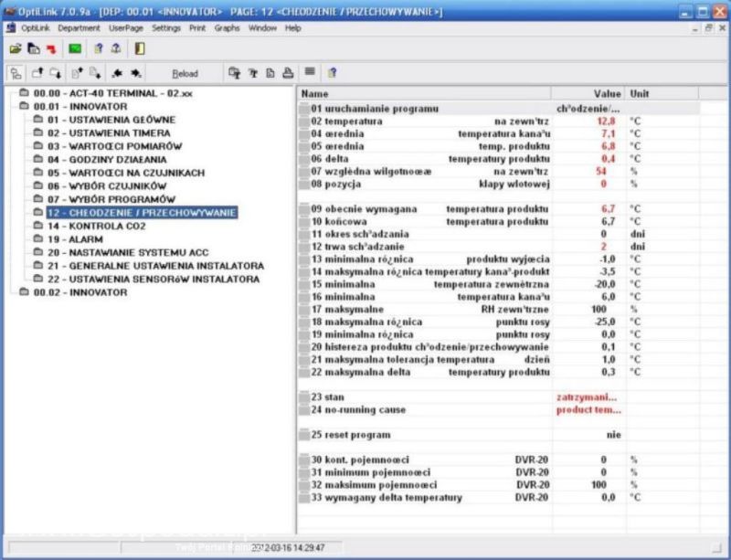Viewport: 731px width, 560px height.
Task: Click the page down arrow icon
Action: 95,73
